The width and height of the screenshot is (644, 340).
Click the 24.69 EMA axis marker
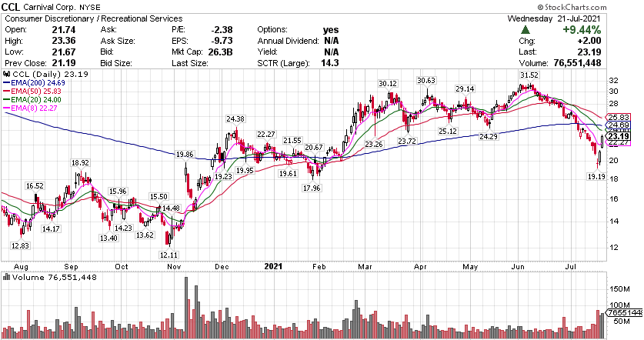(618, 125)
